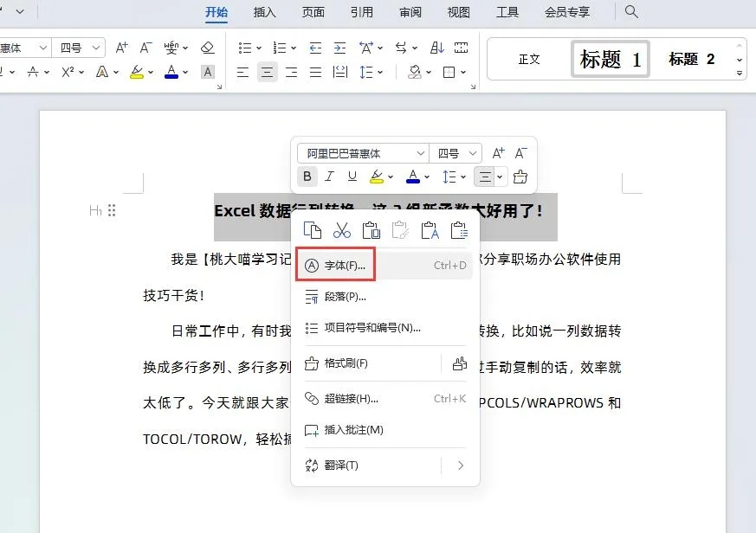Justify text in the ribbon
Image resolution: width=756 pixels, height=533 pixels.
tap(315, 73)
